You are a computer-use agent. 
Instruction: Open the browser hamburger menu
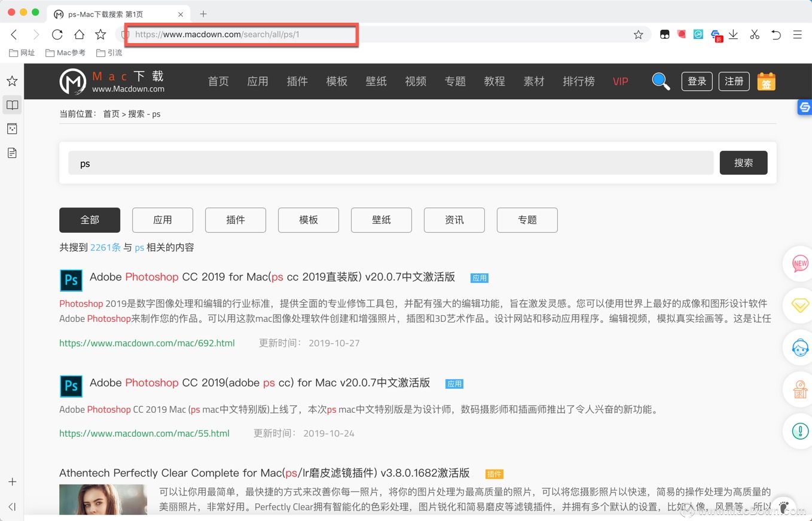[x=797, y=35]
